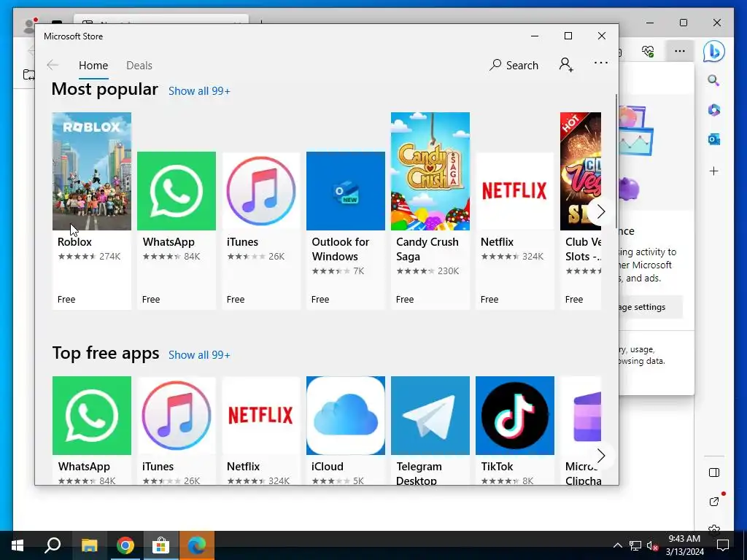Open Netflix in Most popular row
The height and width of the screenshot is (560, 747).
(x=515, y=230)
